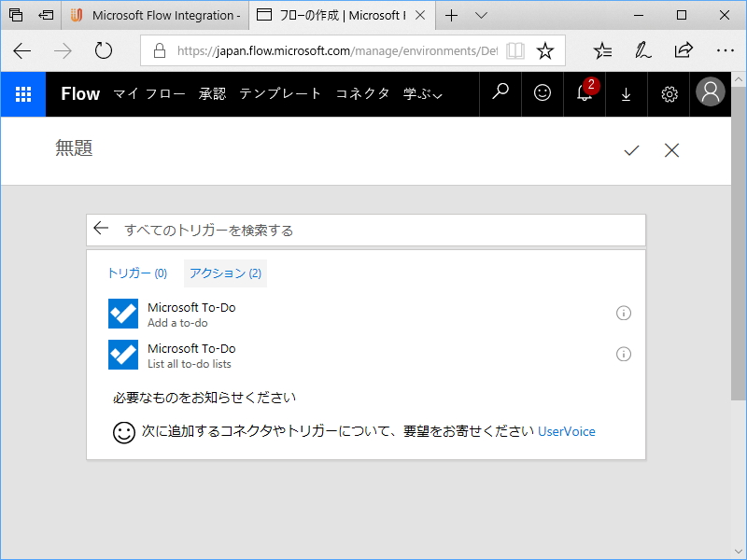747x560 pixels.
Task: Switch to the アクション (2) tab
Action: (225, 273)
